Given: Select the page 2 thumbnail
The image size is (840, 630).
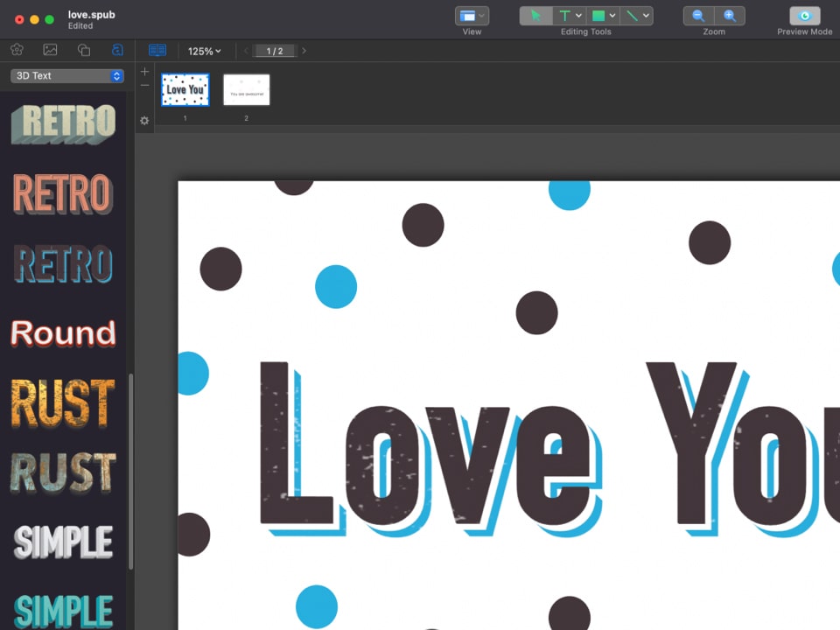Looking at the screenshot, I should click(x=246, y=89).
